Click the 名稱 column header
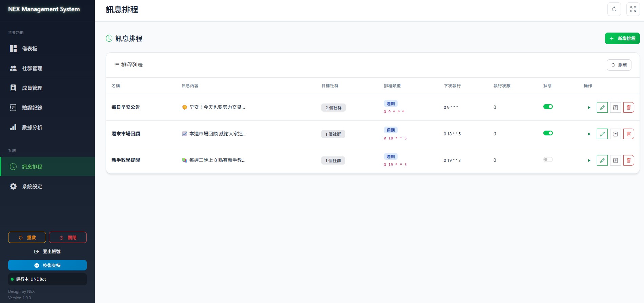 click(116, 86)
